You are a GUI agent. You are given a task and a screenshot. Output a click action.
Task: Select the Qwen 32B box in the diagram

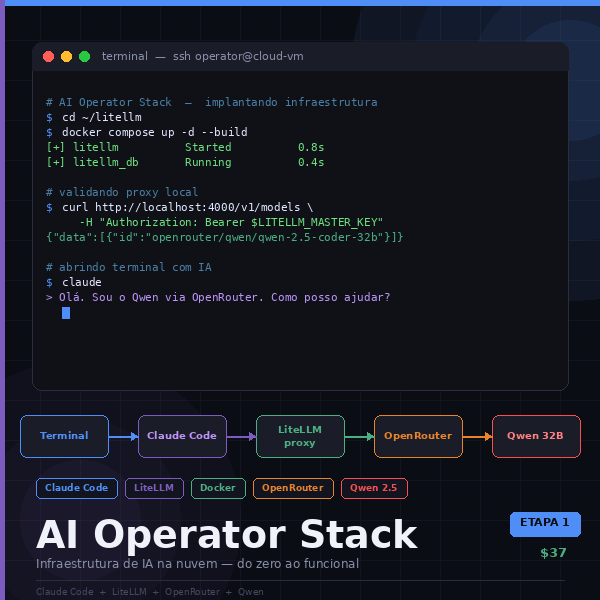pyautogui.click(x=536, y=436)
